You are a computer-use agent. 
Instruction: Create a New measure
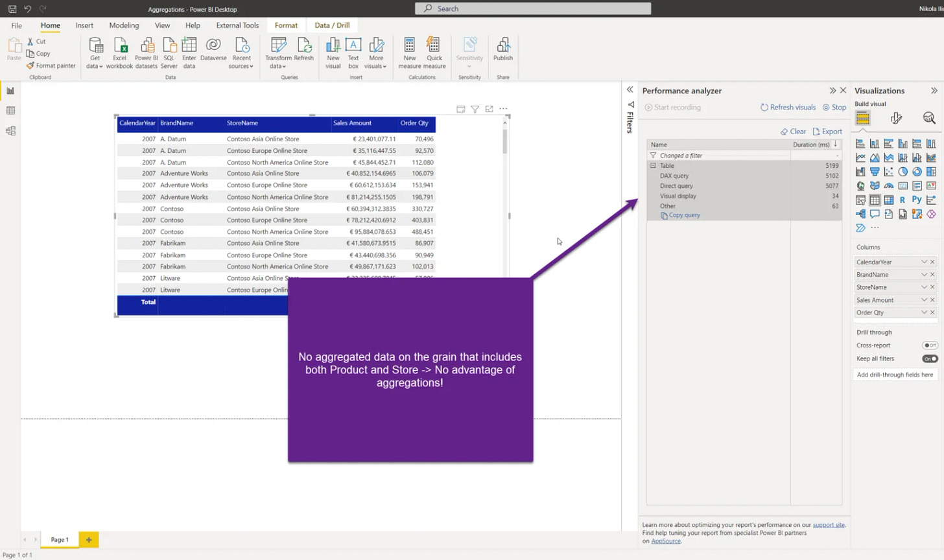point(410,53)
